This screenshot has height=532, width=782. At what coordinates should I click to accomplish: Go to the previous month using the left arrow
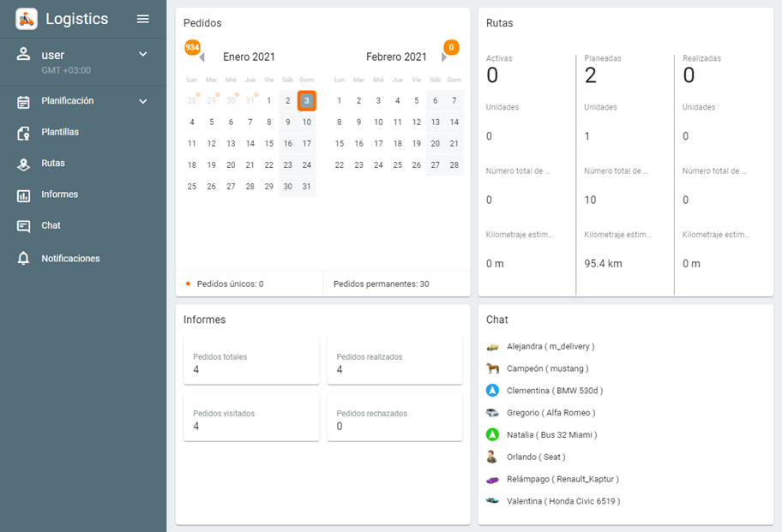click(x=202, y=57)
